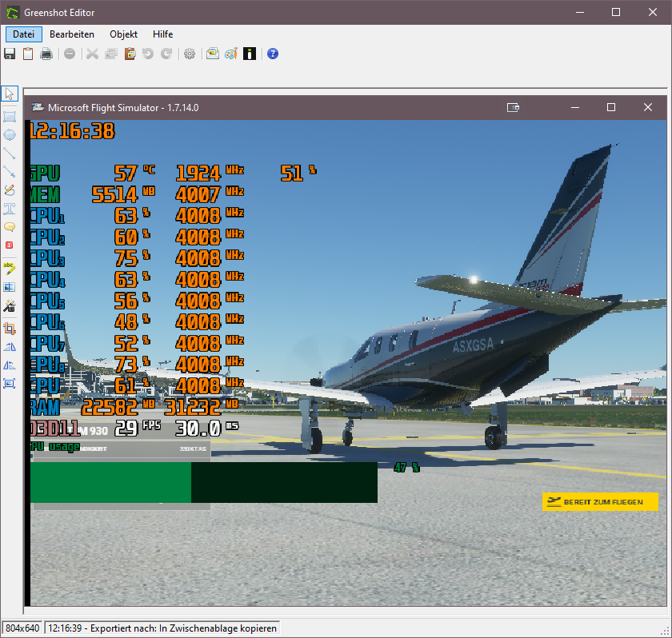Click the Greenshot Editor title logo
The height and width of the screenshot is (638, 672).
(13, 13)
